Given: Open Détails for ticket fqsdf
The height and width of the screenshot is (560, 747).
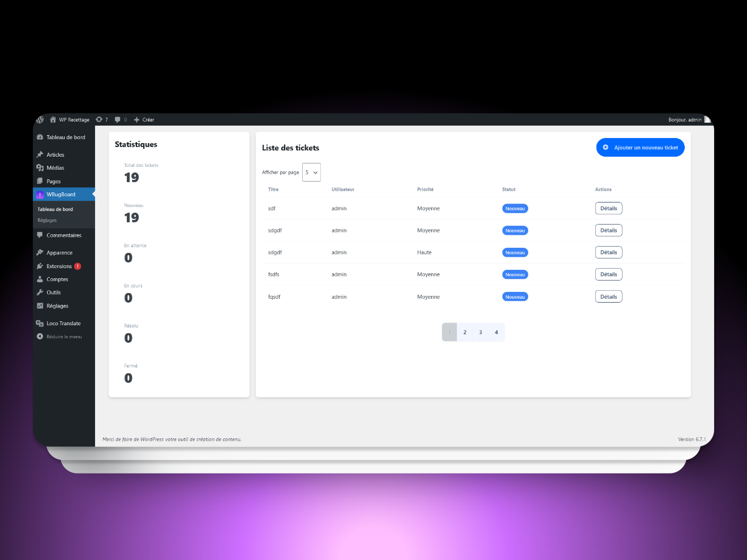Looking at the screenshot, I should pyautogui.click(x=609, y=297).
